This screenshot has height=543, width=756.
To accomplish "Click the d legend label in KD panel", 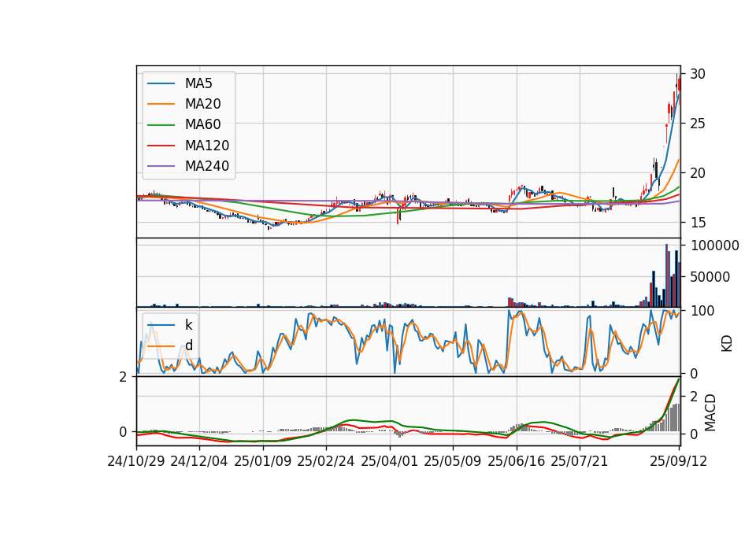I will (x=189, y=345).
